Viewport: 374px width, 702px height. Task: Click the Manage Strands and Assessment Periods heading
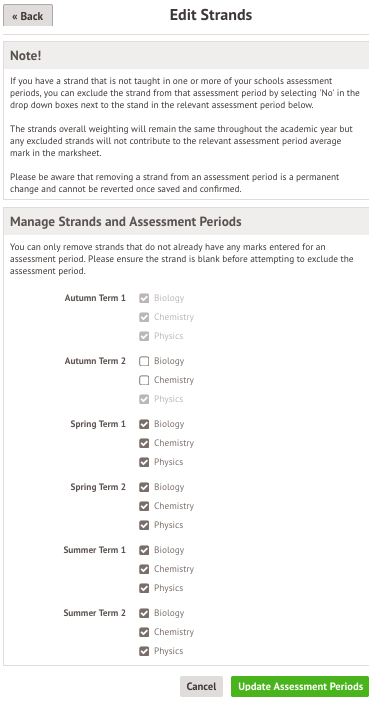pos(125,222)
